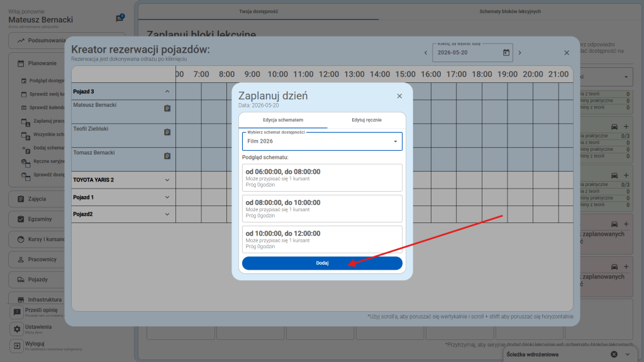Expand the TOYOTA YARIS 2 row
Image resolution: width=644 pixels, height=362 pixels.
click(167, 180)
